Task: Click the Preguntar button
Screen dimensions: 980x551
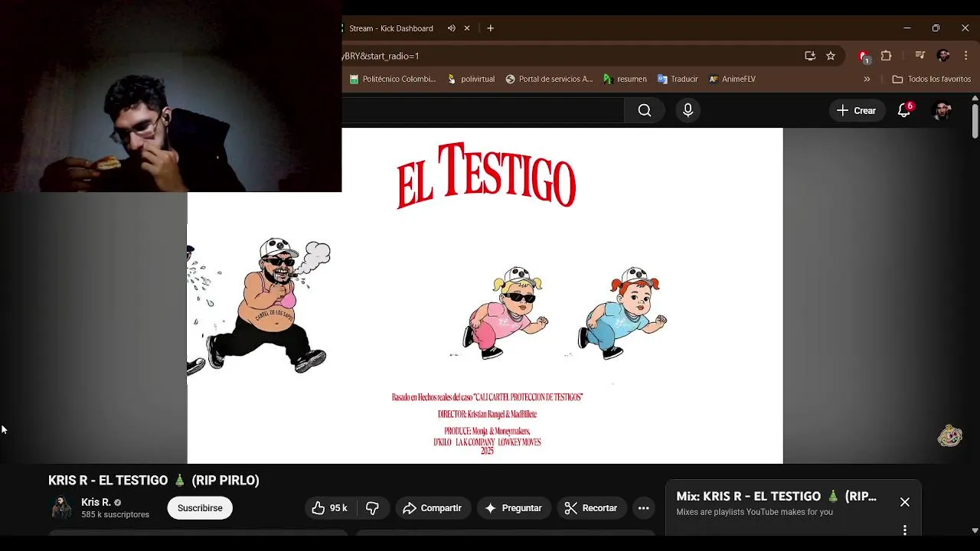Action: (513, 508)
